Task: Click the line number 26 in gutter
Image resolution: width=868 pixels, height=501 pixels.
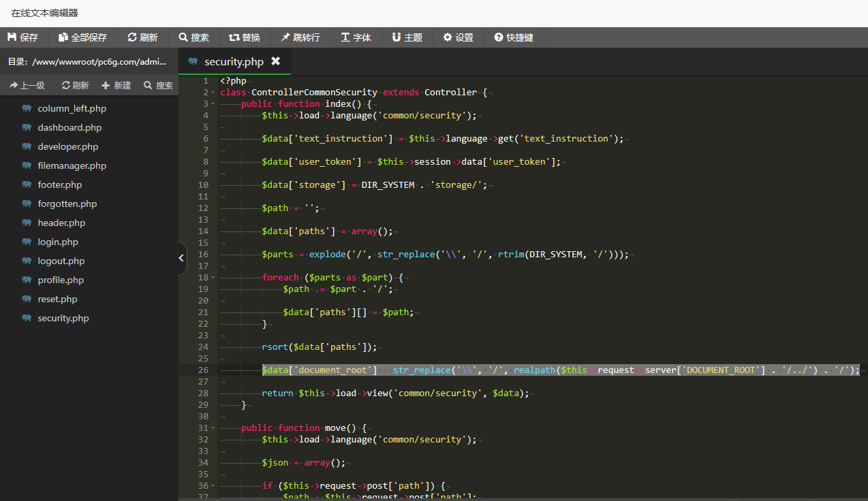Action: [x=203, y=370]
